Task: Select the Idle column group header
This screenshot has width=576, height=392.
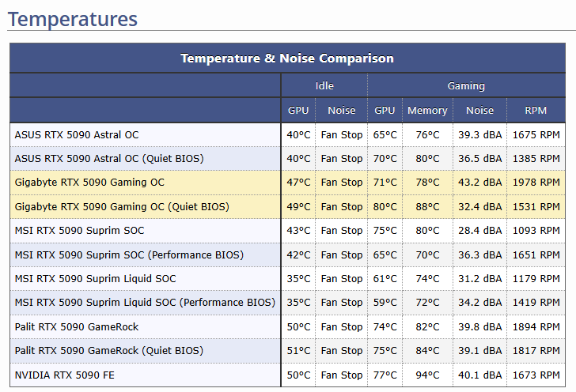Action: coord(324,85)
